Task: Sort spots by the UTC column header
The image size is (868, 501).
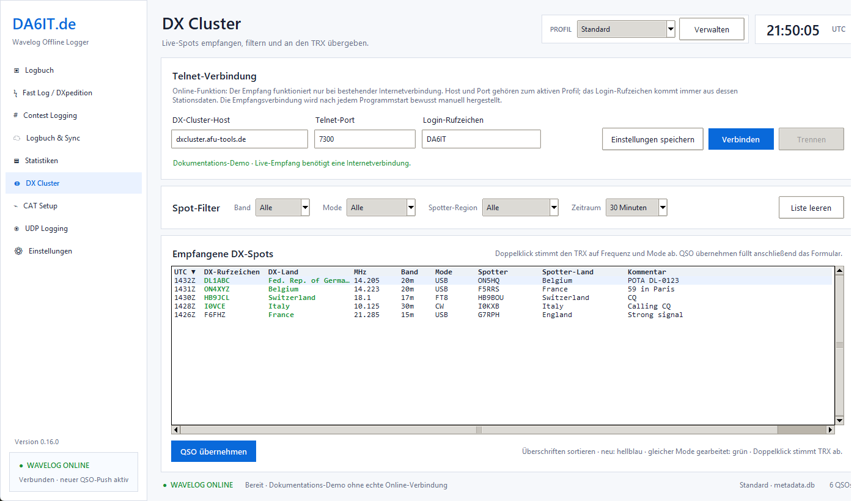Action: click(185, 272)
